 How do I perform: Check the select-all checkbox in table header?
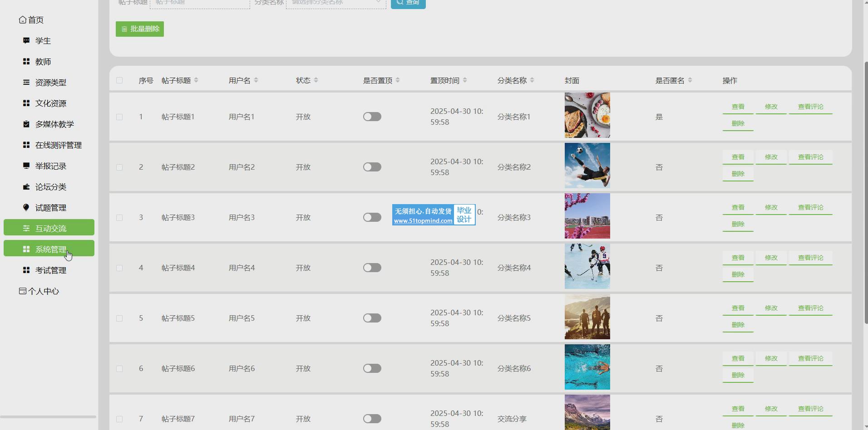pyautogui.click(x=119, y=80)
